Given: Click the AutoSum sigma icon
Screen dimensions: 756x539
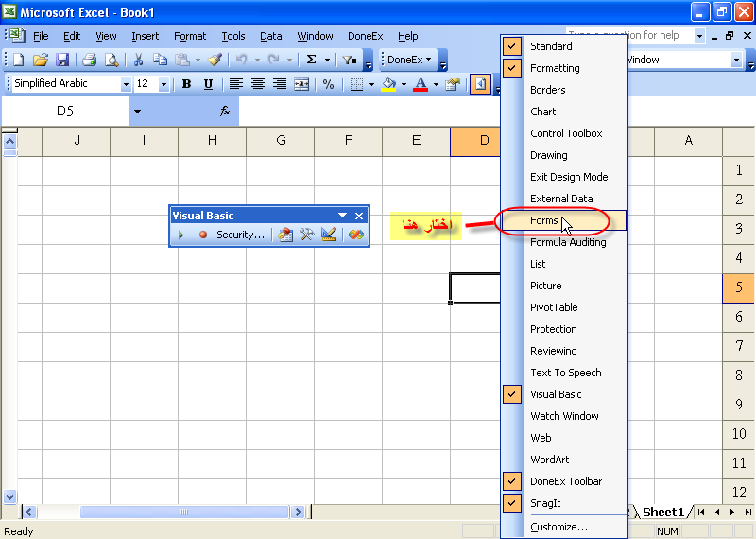Looking at the screenshot, I should pyautogui.click(x=312, y=60).
